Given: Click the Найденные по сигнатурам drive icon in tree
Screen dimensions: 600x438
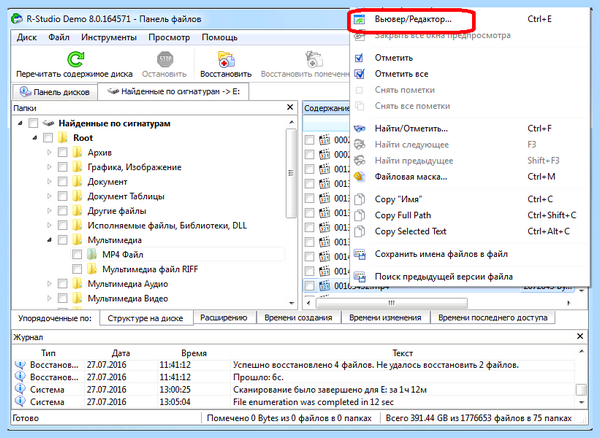Looking at the screenshot, I should tap(48, 123).
